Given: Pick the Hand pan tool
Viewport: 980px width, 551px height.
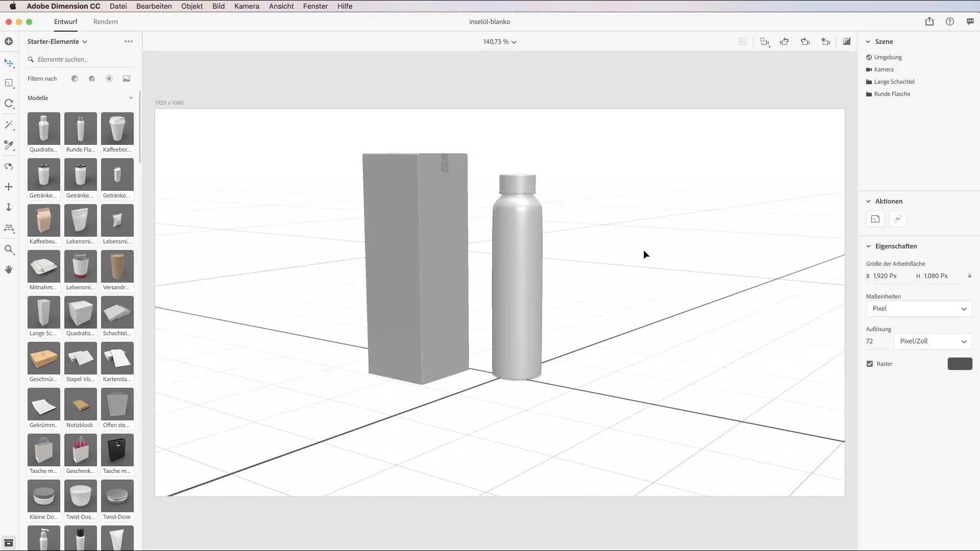Looking at the screenshot, I should (9, 269).
